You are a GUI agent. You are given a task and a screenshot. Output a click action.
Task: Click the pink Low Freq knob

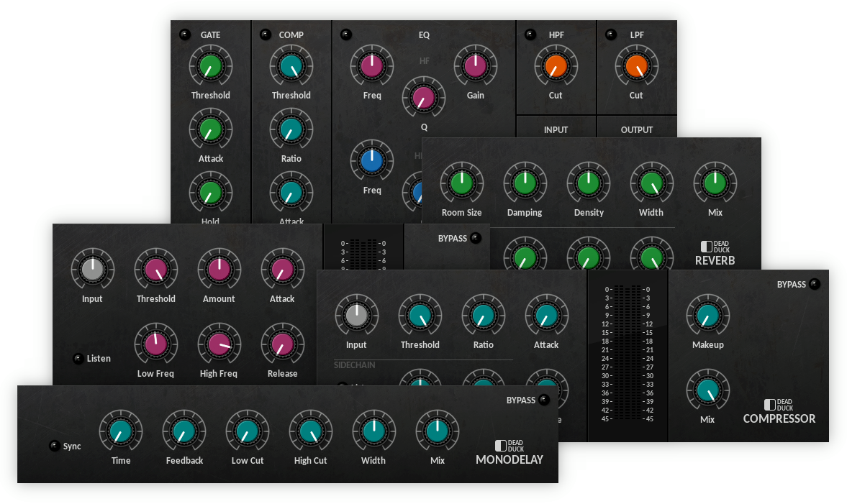click(x=155, y=344)
